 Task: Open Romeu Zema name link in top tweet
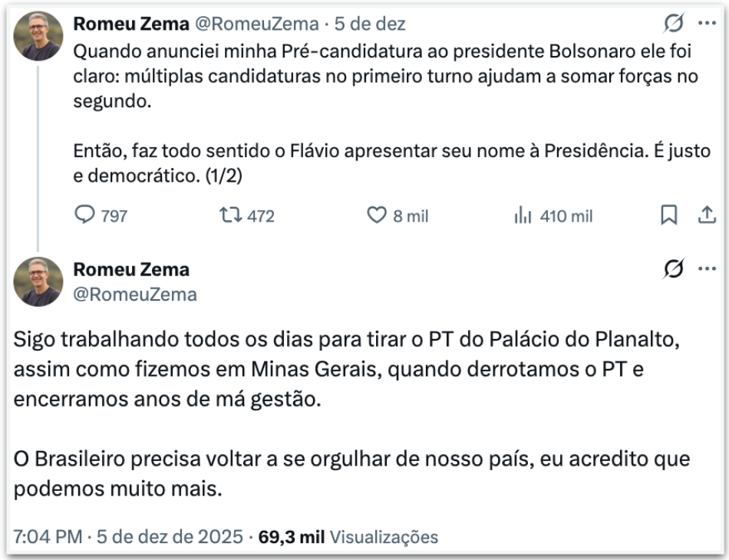pos(130,25)
